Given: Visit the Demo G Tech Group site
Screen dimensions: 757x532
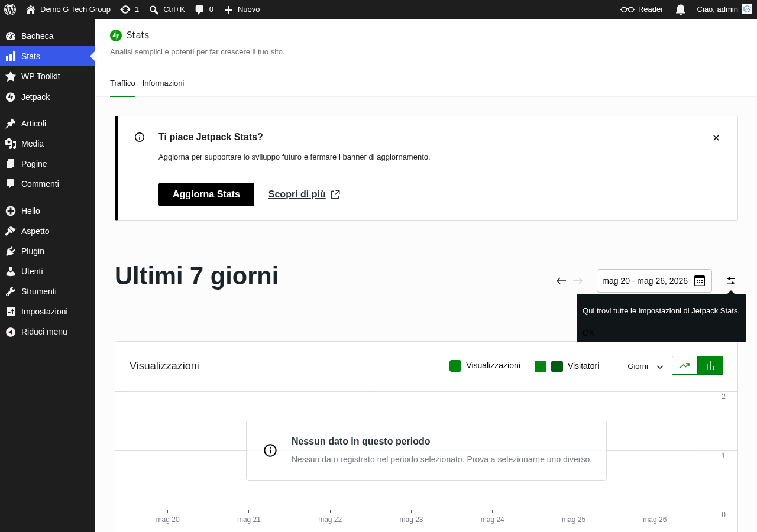Looking at the screenshot, I should [68, 9].
